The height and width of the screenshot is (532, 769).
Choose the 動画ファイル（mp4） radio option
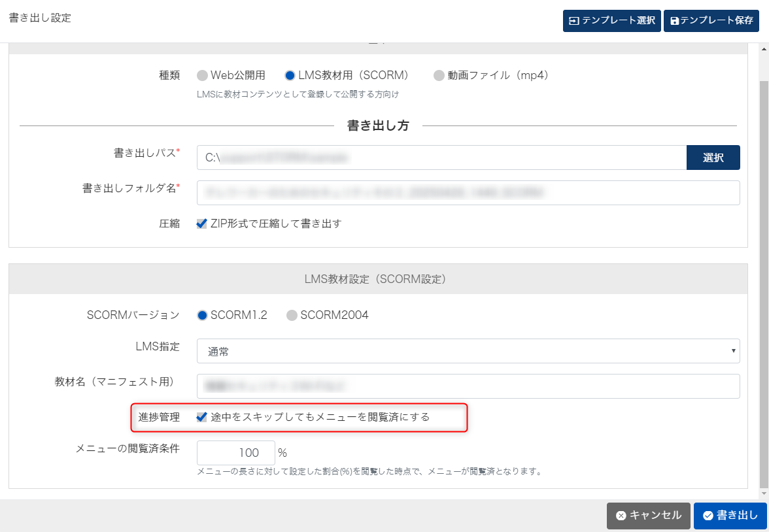pyautogui.click(x=439, y=75)
